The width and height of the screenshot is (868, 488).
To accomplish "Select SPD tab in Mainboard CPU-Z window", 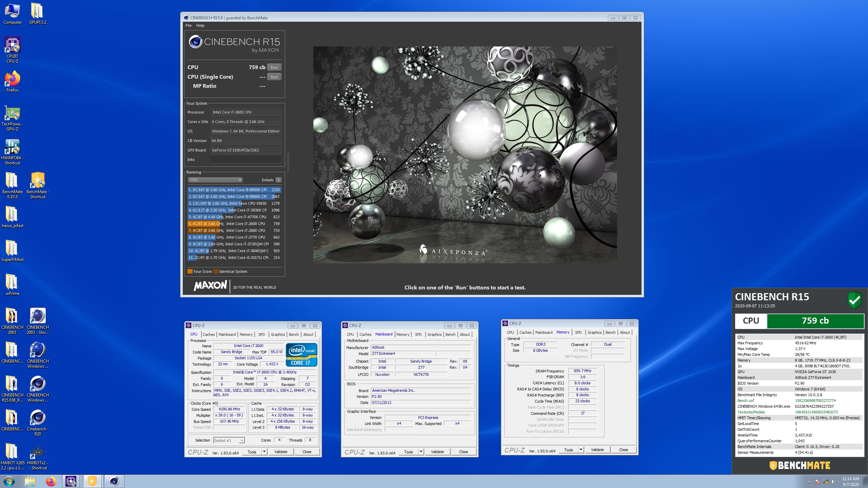I will pyautogui.click(x=418, y=334).
